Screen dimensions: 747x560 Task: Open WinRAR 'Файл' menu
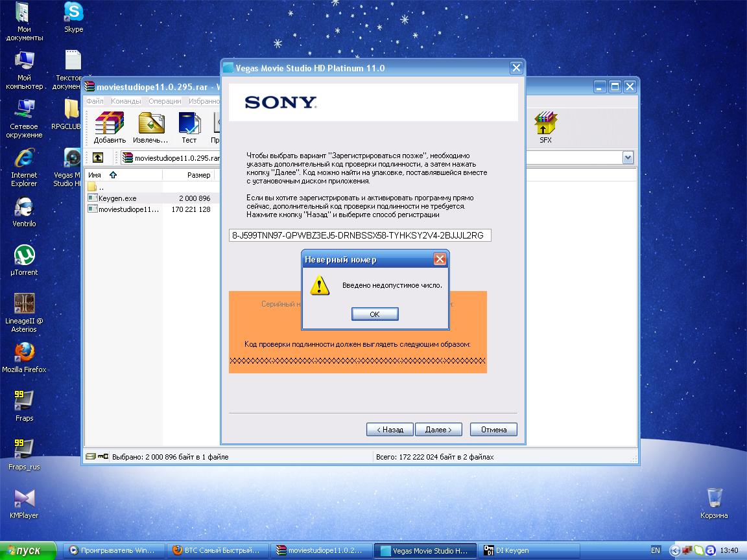[x=95, y=101]
